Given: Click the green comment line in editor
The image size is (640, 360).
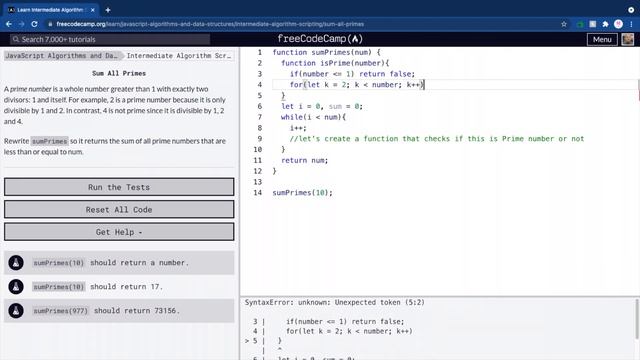Looking at the screenshot, I should coord(437,139).
